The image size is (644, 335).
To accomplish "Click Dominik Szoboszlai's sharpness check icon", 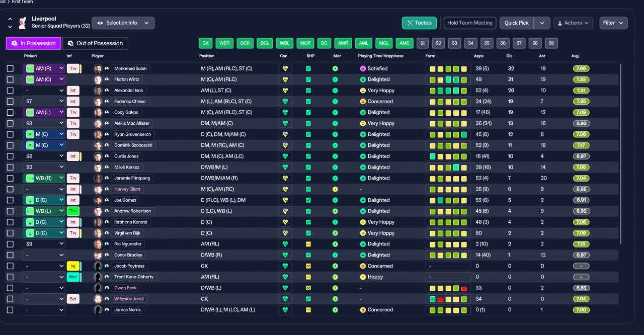I will (308, 145).
